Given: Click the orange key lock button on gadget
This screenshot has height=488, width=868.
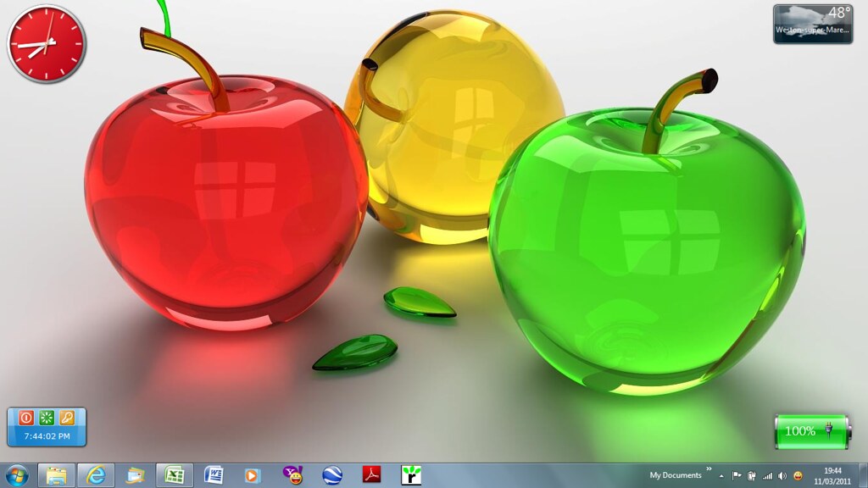Looking at the screenshot, I should pos(67,418).
